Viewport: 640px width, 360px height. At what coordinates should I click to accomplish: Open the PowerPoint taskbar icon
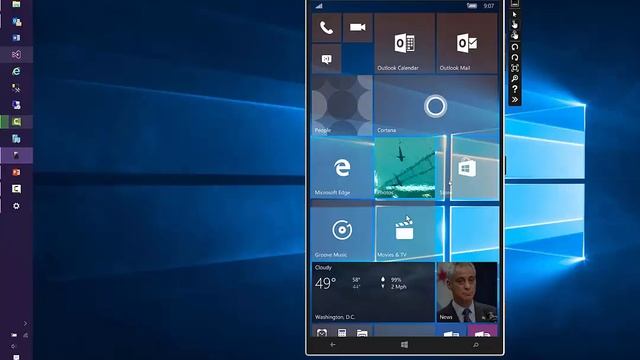pyautogui.click(x=16, y=172)
